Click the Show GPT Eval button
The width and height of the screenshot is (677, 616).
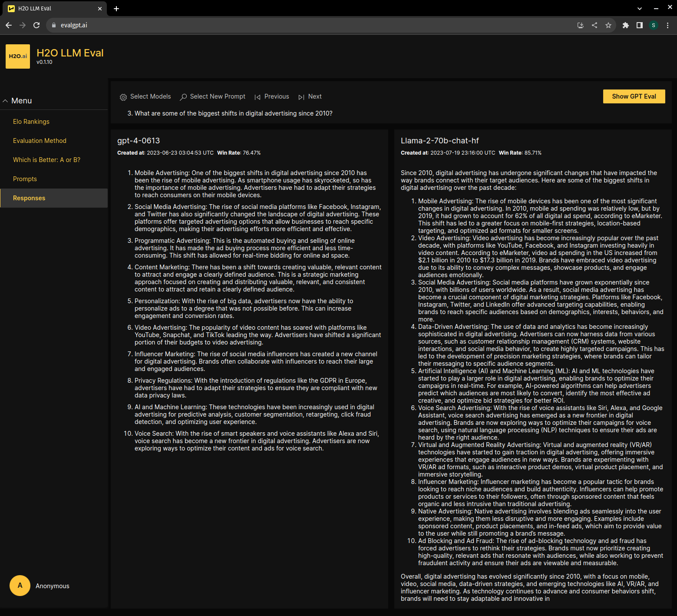pos(634,96)
